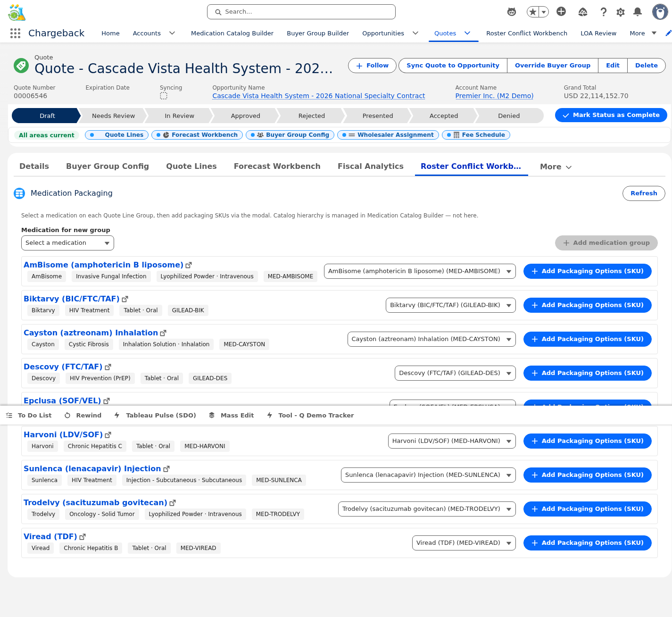Viewport: 672px width, 617px height.
Task: Open Trodelvy external link icon
Action: pos(173,503)
